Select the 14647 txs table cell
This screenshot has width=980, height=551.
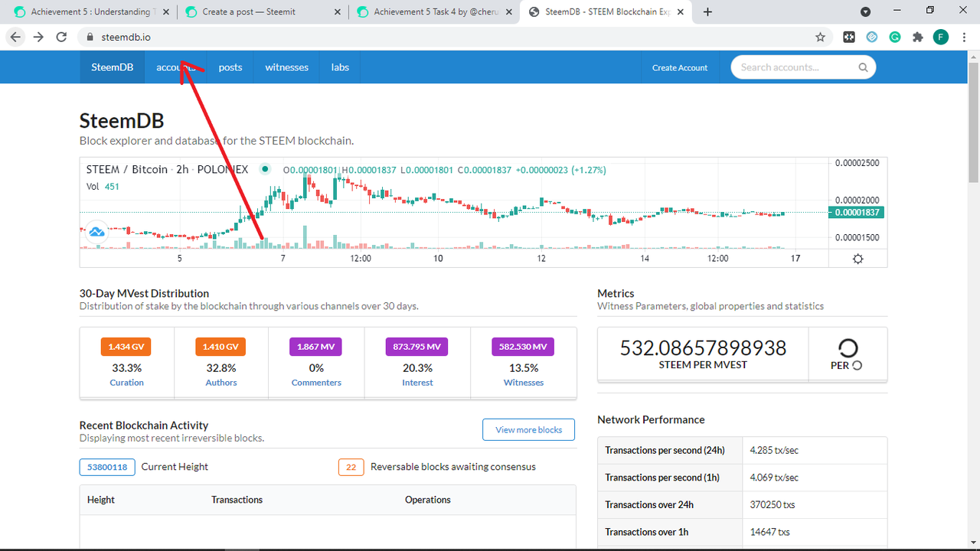tap(815, 532)
